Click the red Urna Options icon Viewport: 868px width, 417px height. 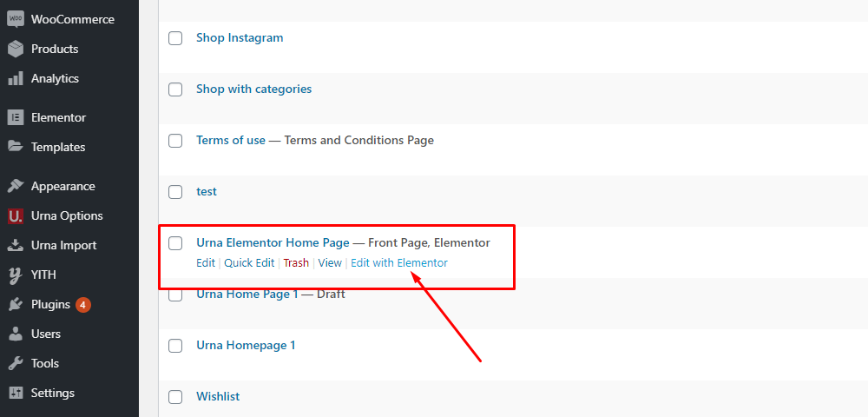point(16,215)
